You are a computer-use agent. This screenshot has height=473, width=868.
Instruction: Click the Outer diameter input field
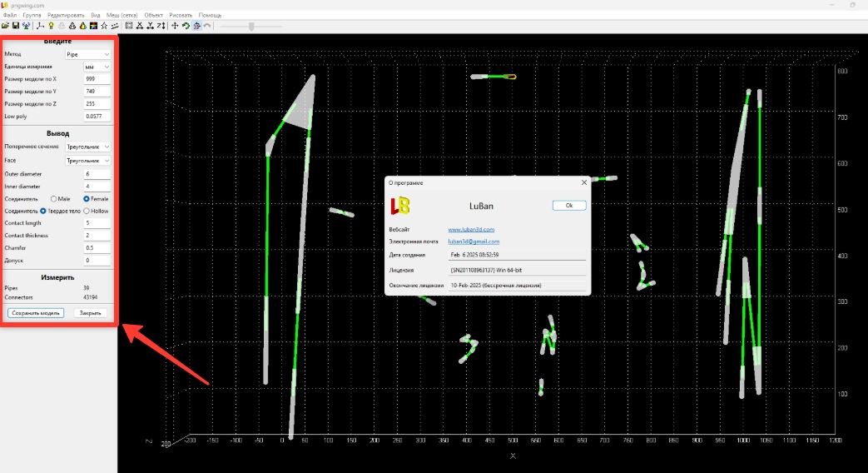(x=97, y=174)
